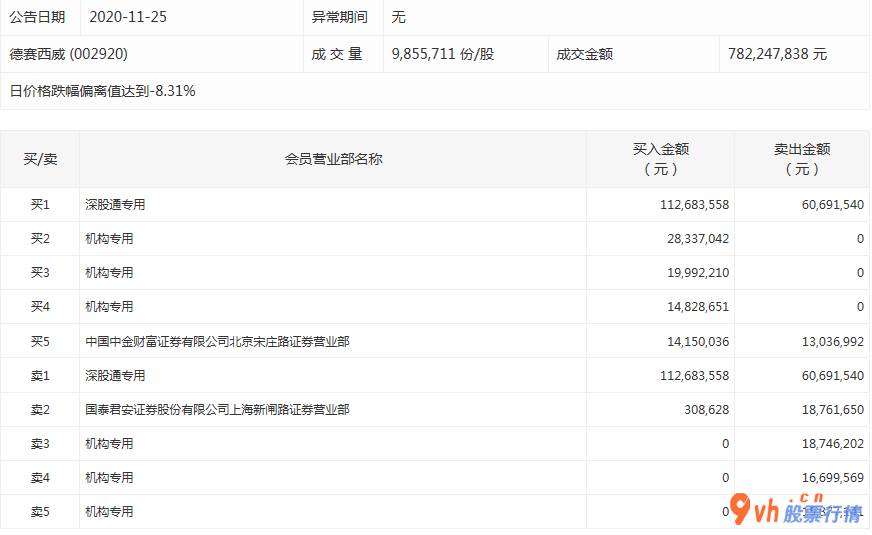Select the 异常期间 value 无
Screen dimensions: 872x535
(398, 17)
